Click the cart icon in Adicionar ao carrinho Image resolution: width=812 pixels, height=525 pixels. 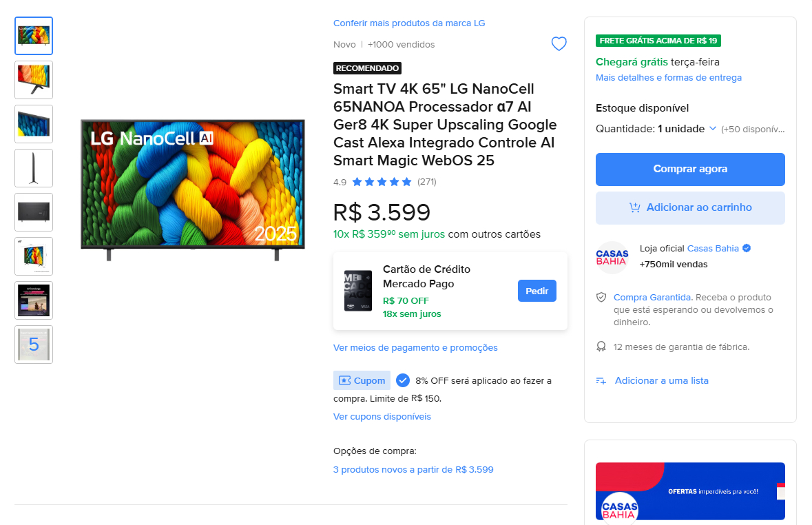coord(634,207)
